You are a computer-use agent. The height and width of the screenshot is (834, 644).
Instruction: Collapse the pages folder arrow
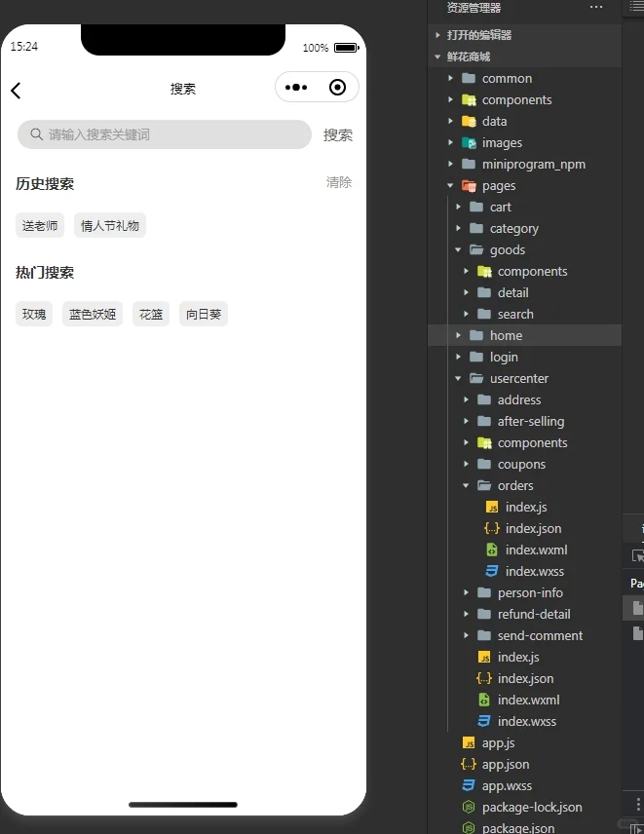[x=450, y=185]
